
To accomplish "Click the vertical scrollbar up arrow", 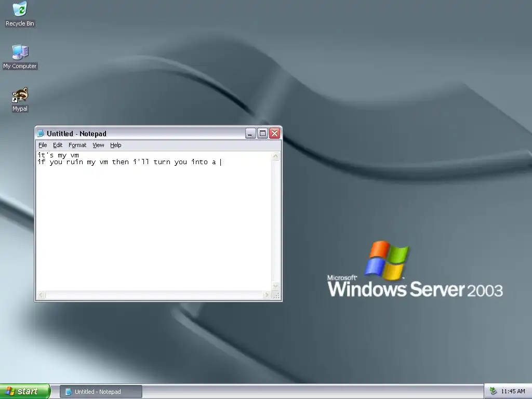I will (x=276, y=156).
